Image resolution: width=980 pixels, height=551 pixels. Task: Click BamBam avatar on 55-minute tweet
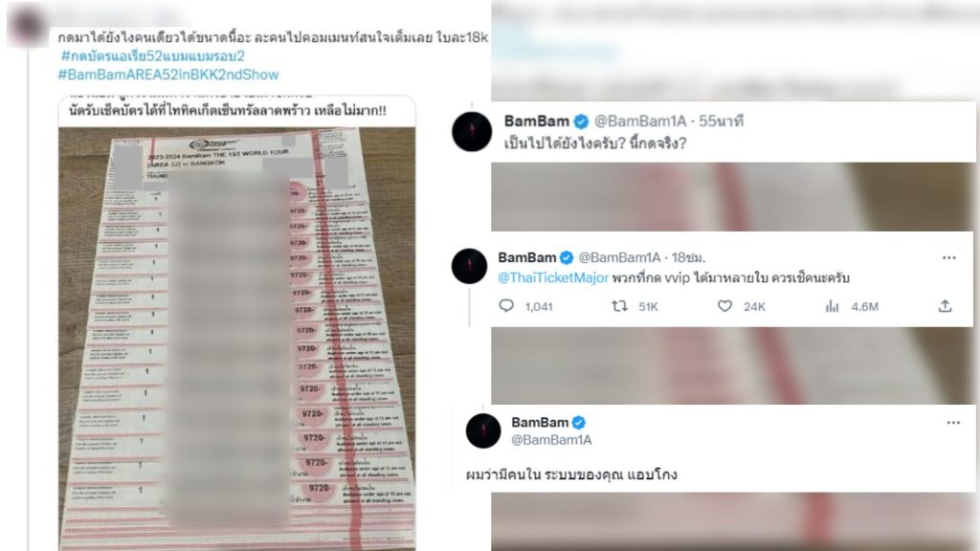pos(472,132)
